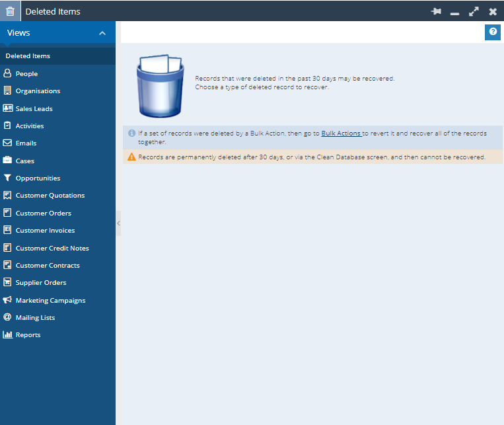This screenshot has height=425, width=504.
Task: Click the Mailing Lists at-sign icon
Action: click(x=7, y=317)
